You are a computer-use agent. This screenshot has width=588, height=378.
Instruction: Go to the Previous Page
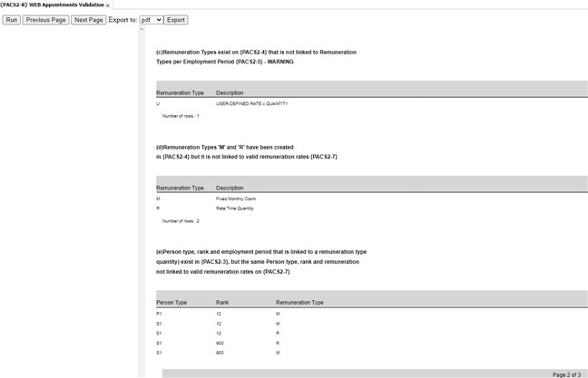[45, 19]
